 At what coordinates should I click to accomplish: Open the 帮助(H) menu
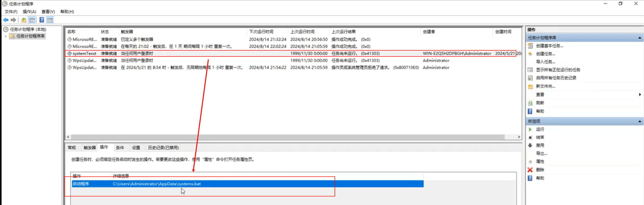67,12
